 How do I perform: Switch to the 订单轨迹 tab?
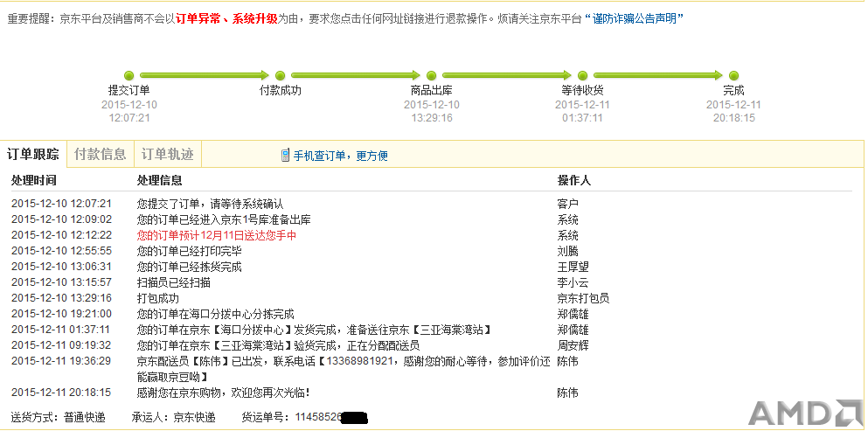pyautogui.click(x=168, y=154)
